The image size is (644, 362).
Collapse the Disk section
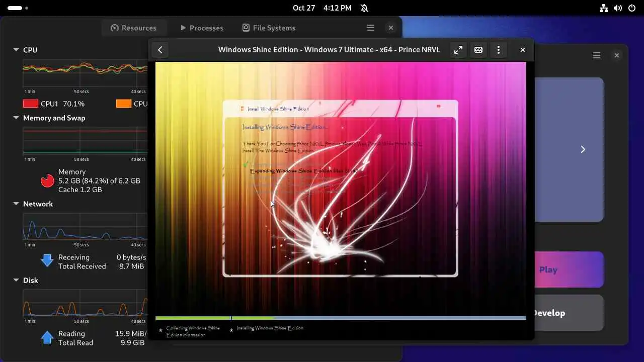tap(16, 280)
